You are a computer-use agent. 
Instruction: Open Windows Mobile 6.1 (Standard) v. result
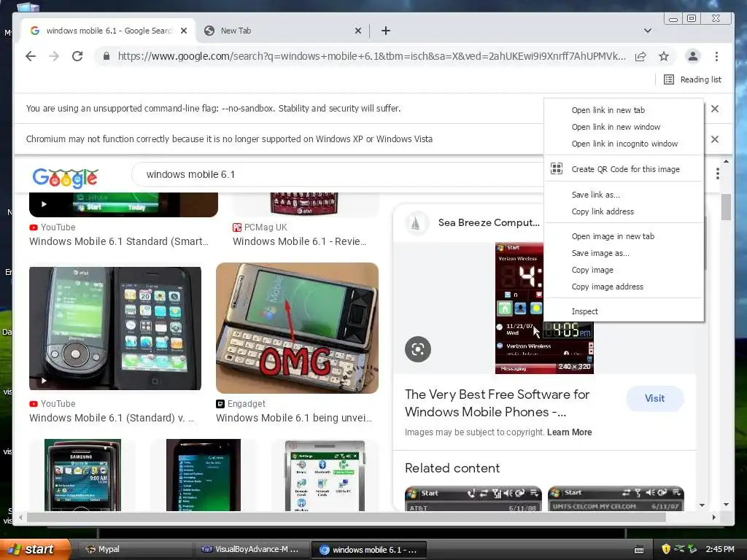click(112, 418)
